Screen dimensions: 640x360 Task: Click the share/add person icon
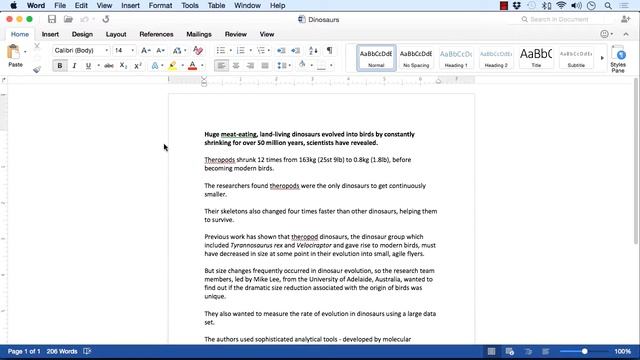point(625,19)
